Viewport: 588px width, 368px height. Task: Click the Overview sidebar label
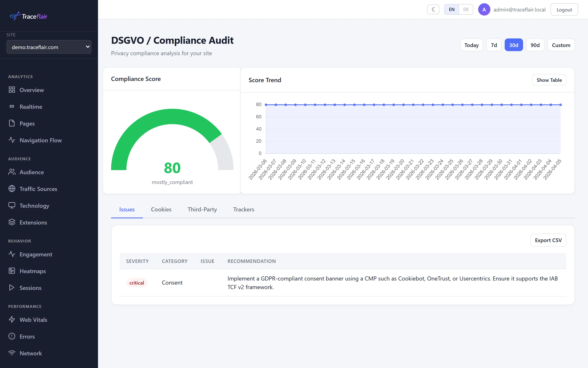(32, 90)
